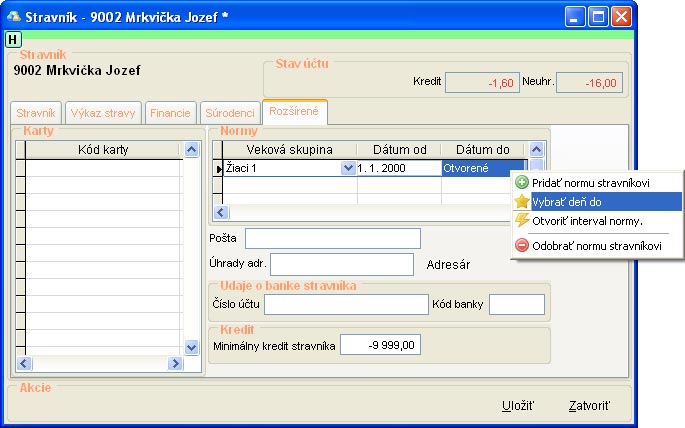The image size is (685, 428).
Task: Click the Úhrady adr. input field
Action: 342,264
